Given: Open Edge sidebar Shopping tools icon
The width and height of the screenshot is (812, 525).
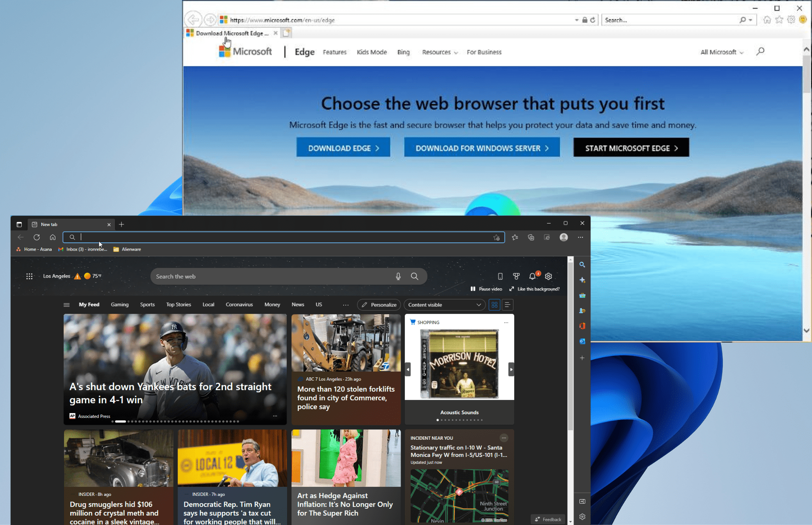Looking at the screenshot, I should (x=582, y=295).
